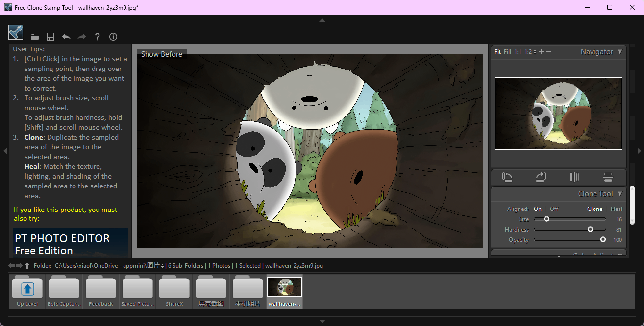
Task: Switch the tool mode to Clone
Action: click(595, 209)
